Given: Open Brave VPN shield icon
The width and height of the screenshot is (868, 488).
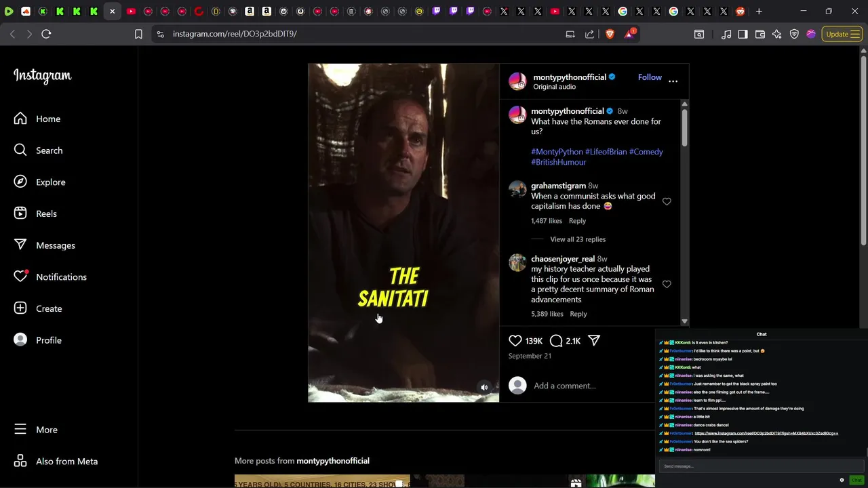Looking at the screenshot, I should click(794, 34).
